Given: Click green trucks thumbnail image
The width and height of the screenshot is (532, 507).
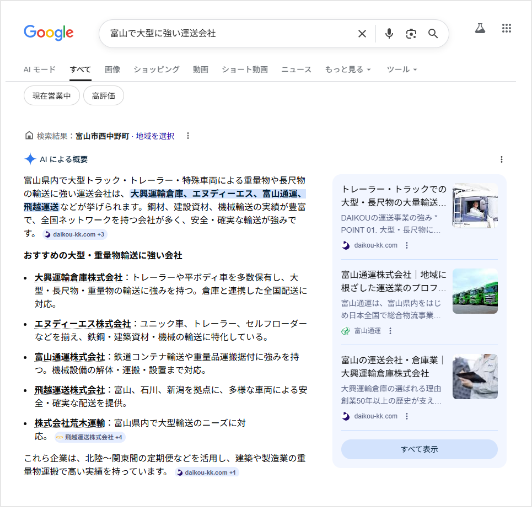Looking at the screenshot, I should tap(475, 291).
